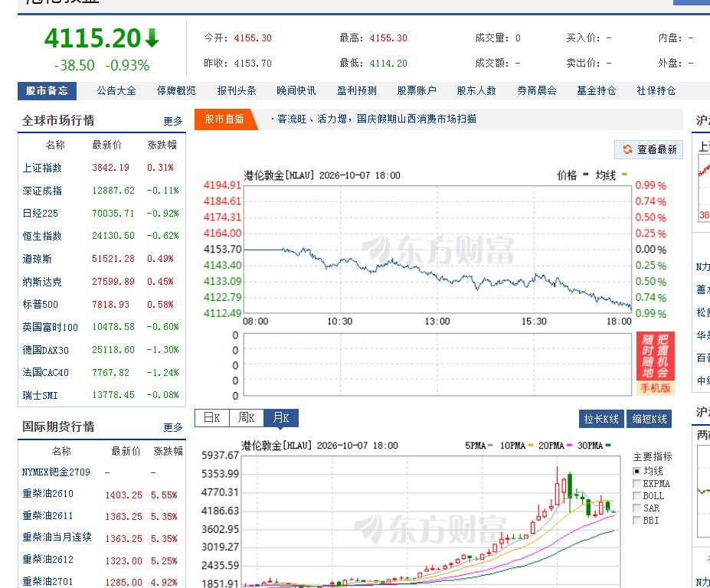710x588 pixels.
Task: Open the 报刊头条 menu item
Action: (237, 91)
